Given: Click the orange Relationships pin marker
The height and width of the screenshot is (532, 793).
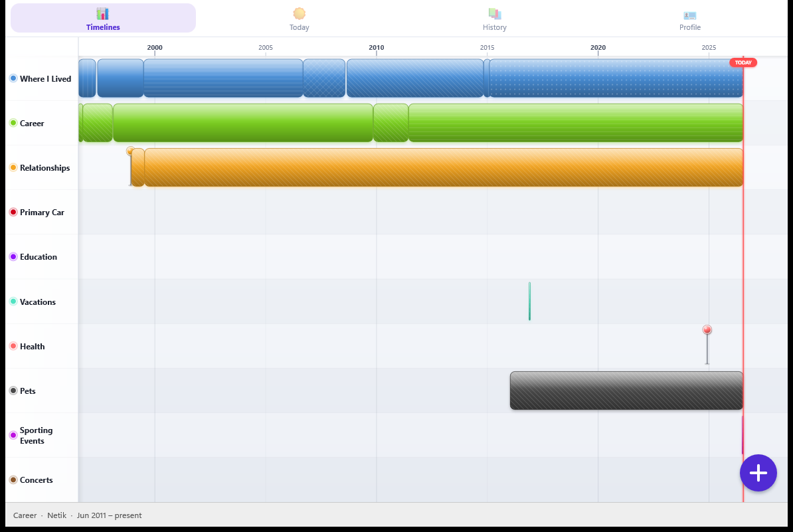Looking at the screenshot, I should click(130, 151).
